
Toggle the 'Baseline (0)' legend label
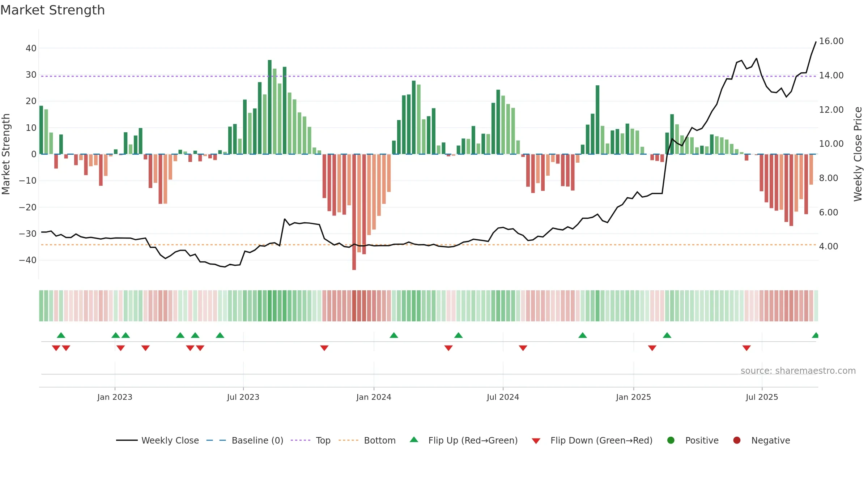(x=258, y=440)
